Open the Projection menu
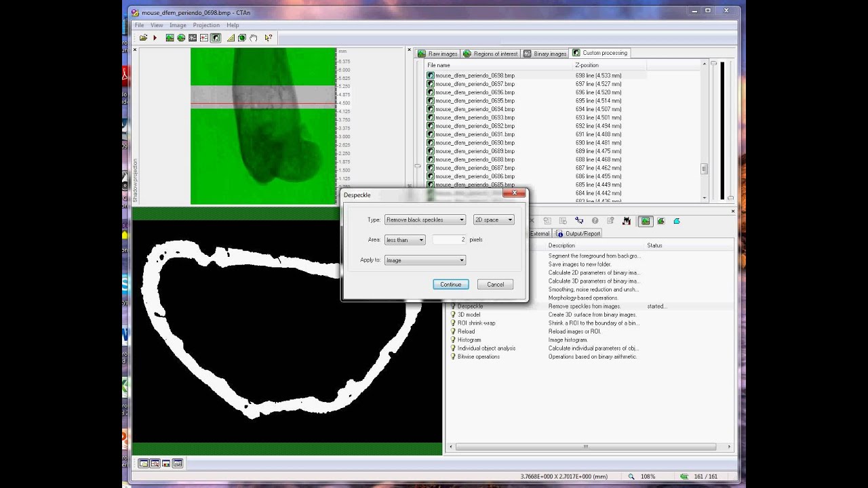 point(206,25)
